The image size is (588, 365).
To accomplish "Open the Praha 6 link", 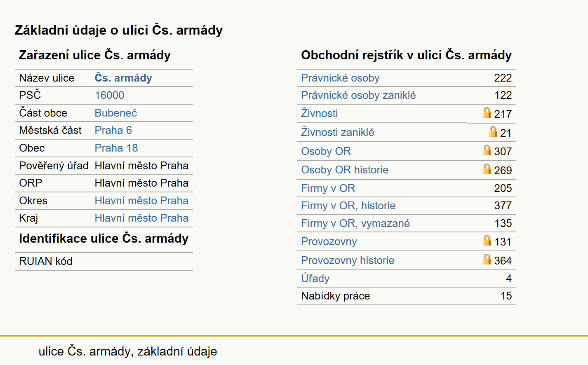I will point(113,130).
